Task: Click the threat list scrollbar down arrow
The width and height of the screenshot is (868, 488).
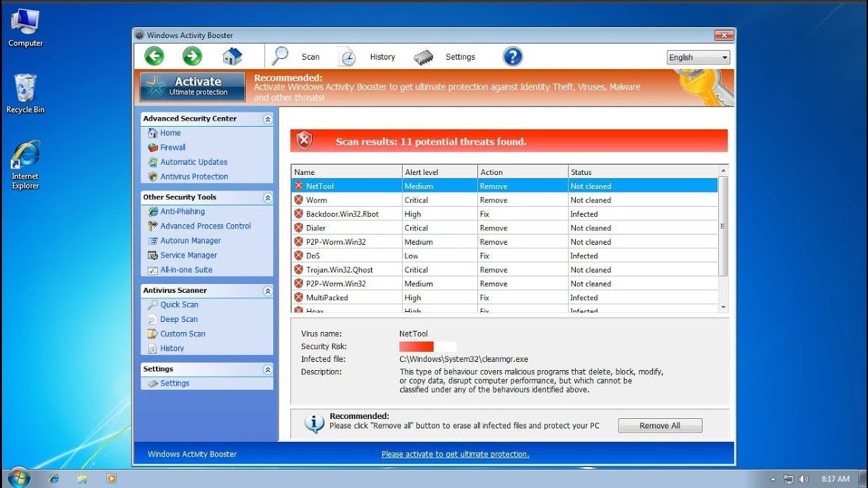Action: point(723,308)
